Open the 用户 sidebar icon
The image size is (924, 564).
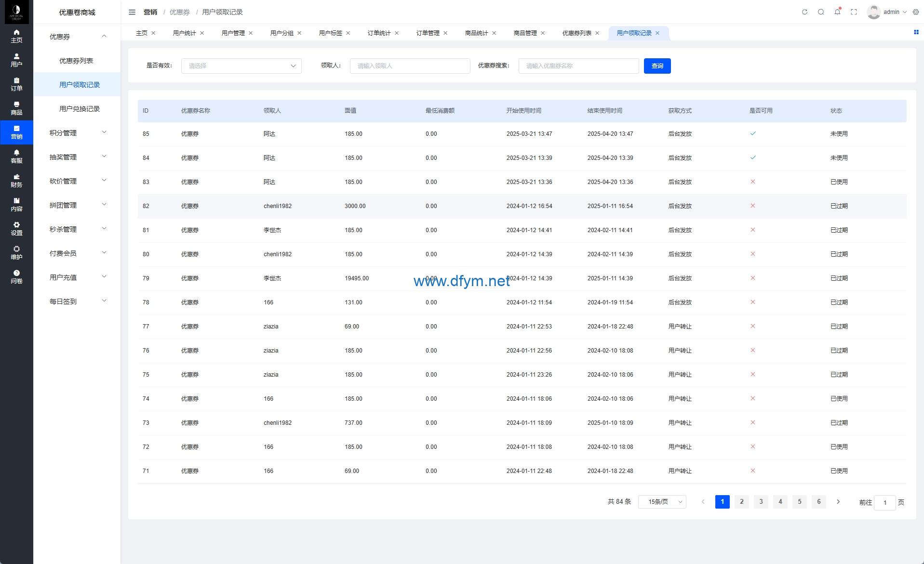coord(16,60)
